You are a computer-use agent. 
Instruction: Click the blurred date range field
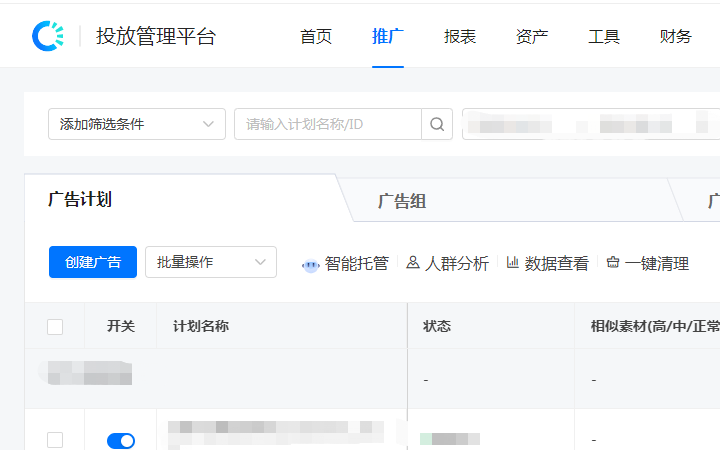pos(591,124)
